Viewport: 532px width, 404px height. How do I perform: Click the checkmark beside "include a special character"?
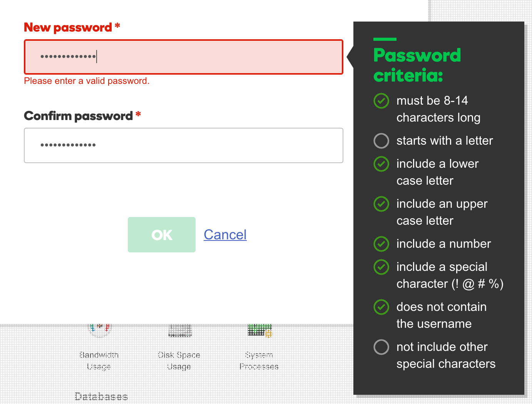(381, 267)
